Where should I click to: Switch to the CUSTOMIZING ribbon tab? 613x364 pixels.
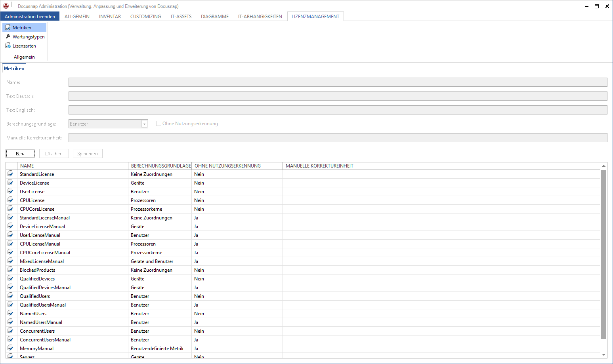coord(145,16)
